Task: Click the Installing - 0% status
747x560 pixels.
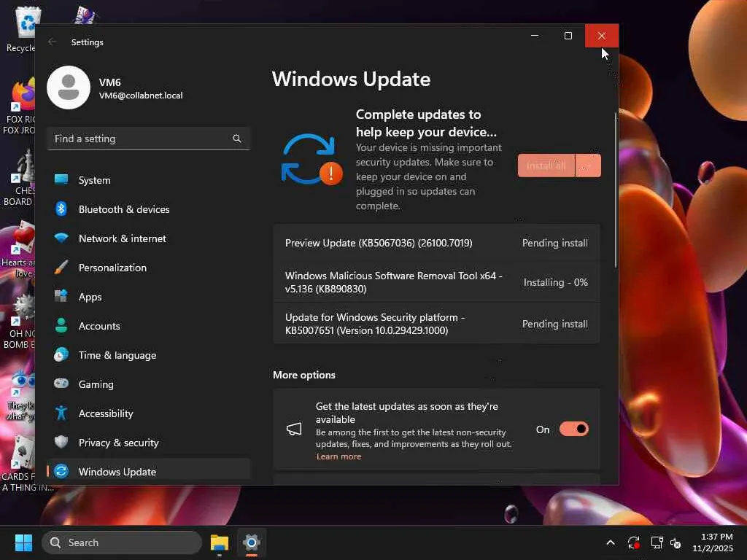Action: (x=555, y=282)
